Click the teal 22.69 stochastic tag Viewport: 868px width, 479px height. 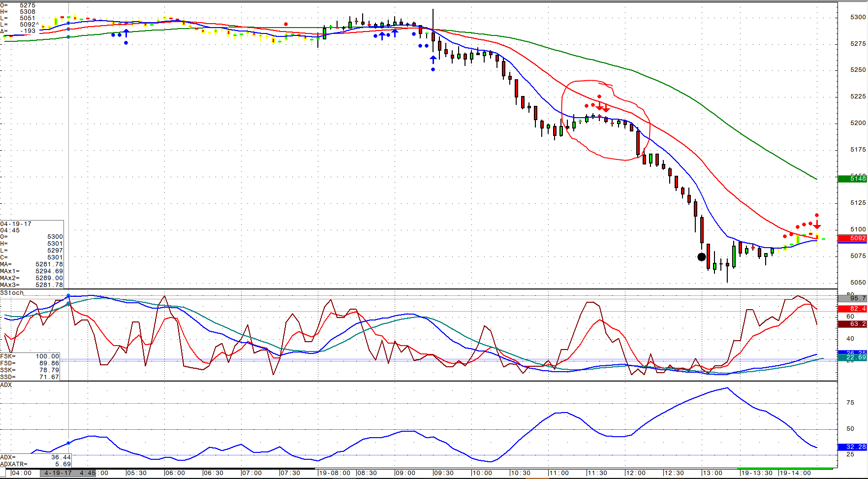[852, 357]
